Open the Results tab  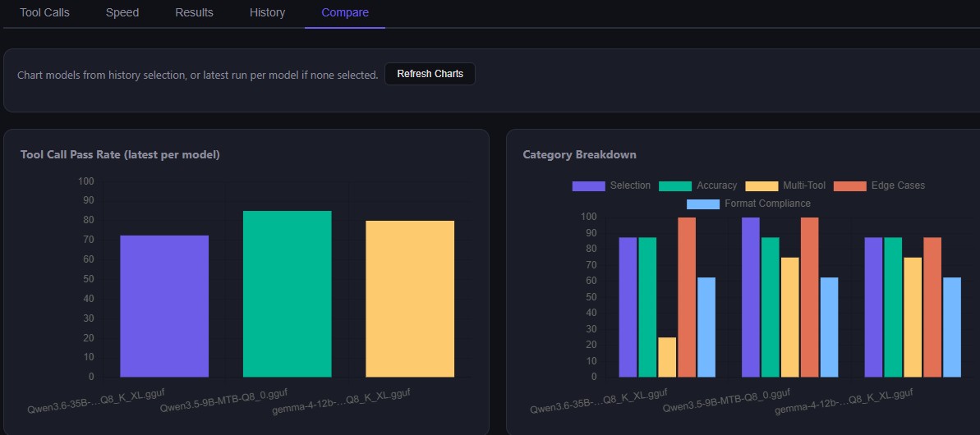[x=195, y=12]
